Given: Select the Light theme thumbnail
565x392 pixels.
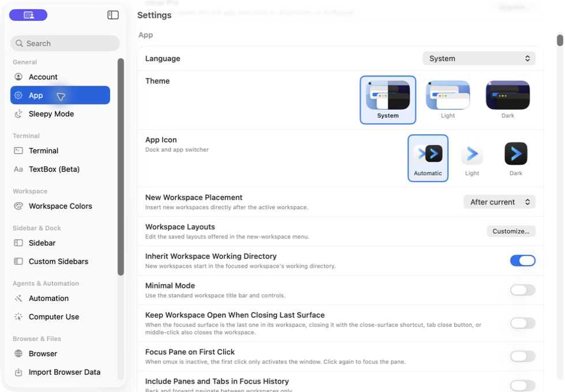Looking at the screenshot, I should tap(447, 100).
